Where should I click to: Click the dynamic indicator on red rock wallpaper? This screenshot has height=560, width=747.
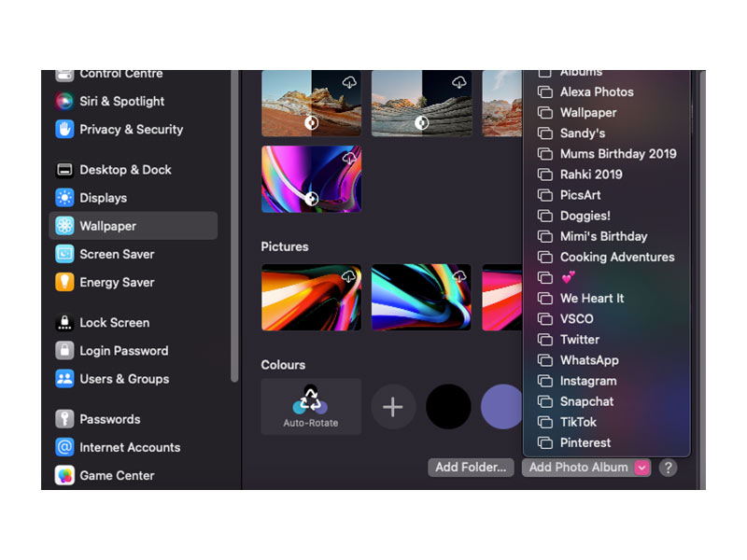coord(311,123)
